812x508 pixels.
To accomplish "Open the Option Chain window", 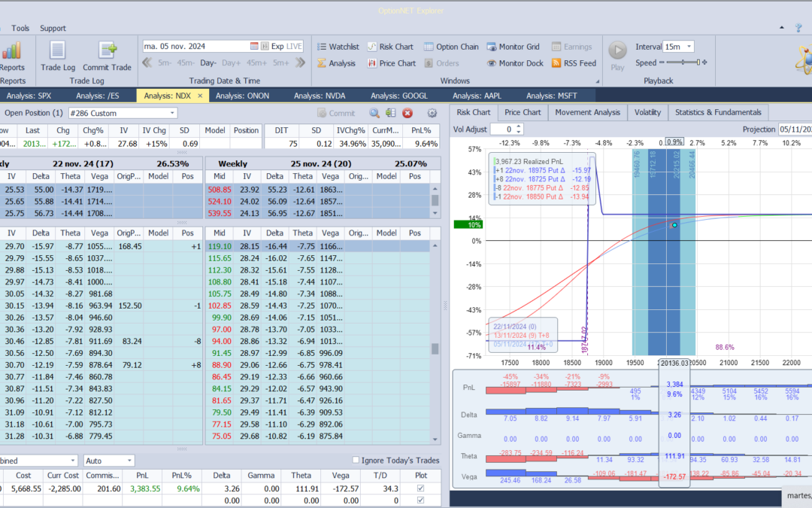I will (450, 47).
